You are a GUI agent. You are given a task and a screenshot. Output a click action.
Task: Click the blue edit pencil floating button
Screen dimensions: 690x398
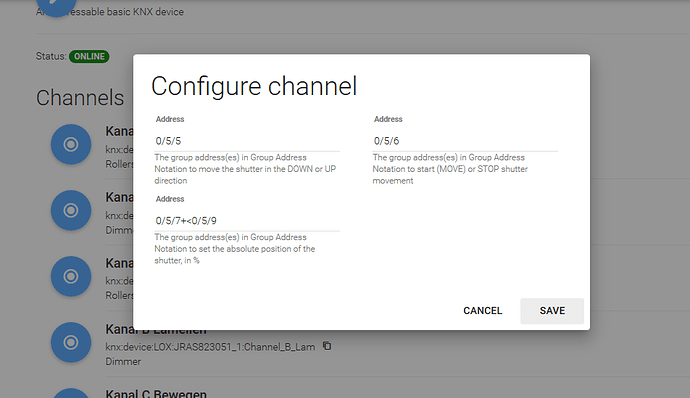[56, 5]
